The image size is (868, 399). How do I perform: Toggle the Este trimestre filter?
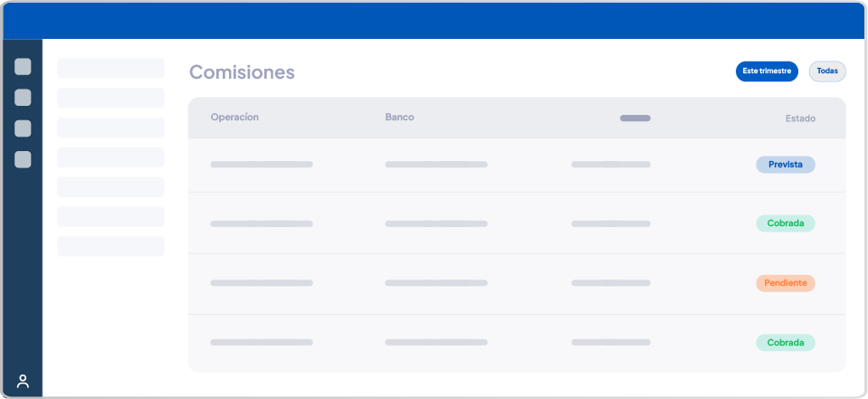click(767, 71)
